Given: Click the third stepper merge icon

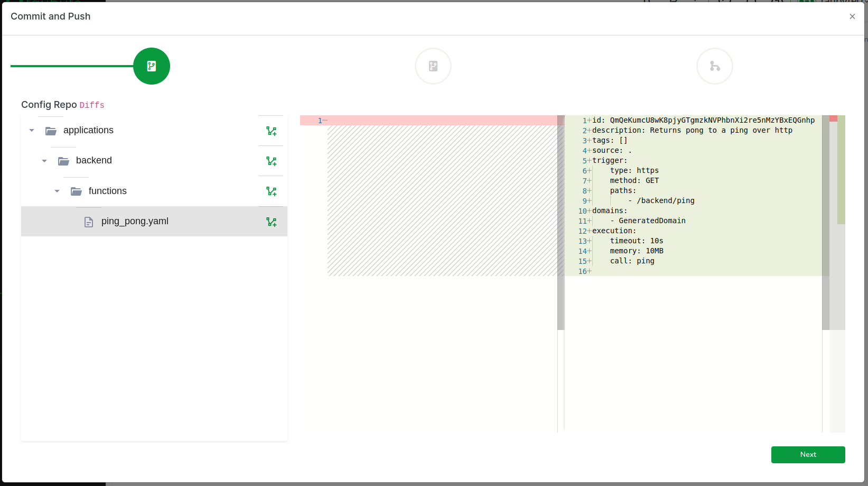Looking at the screenshot, I should click(715, 66).
